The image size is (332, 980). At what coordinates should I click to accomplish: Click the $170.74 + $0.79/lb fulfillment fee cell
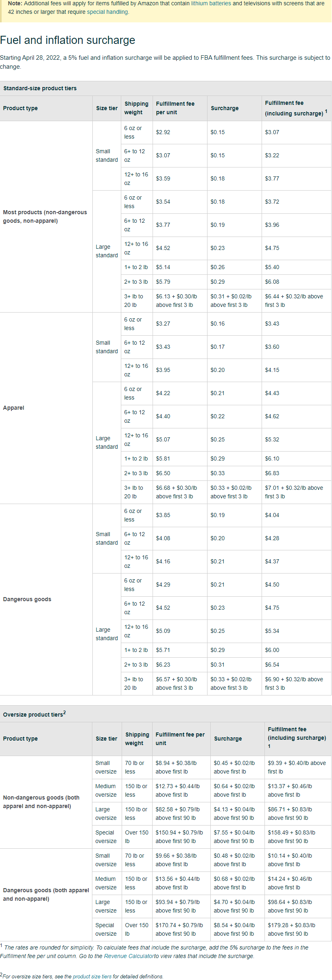(x=179, y=929)
